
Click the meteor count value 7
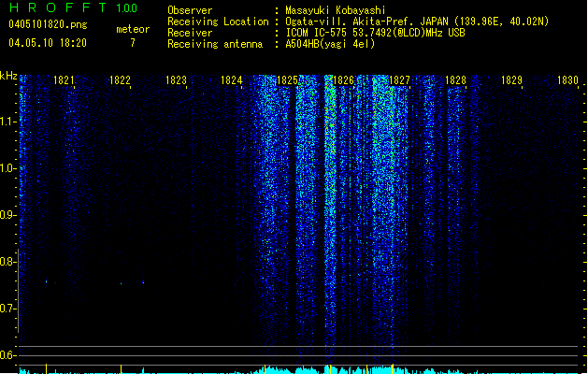pyautogui.click(x=133, y=43)
